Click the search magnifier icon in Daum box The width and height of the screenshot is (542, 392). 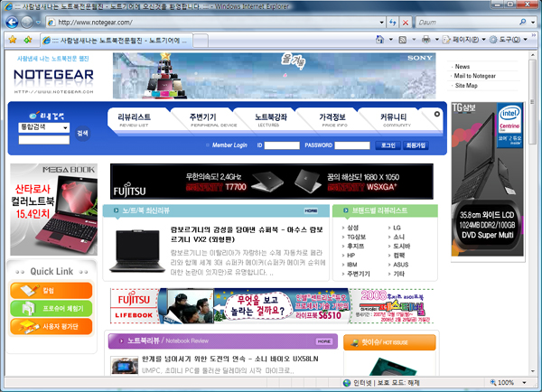click(x=523, y=22)
